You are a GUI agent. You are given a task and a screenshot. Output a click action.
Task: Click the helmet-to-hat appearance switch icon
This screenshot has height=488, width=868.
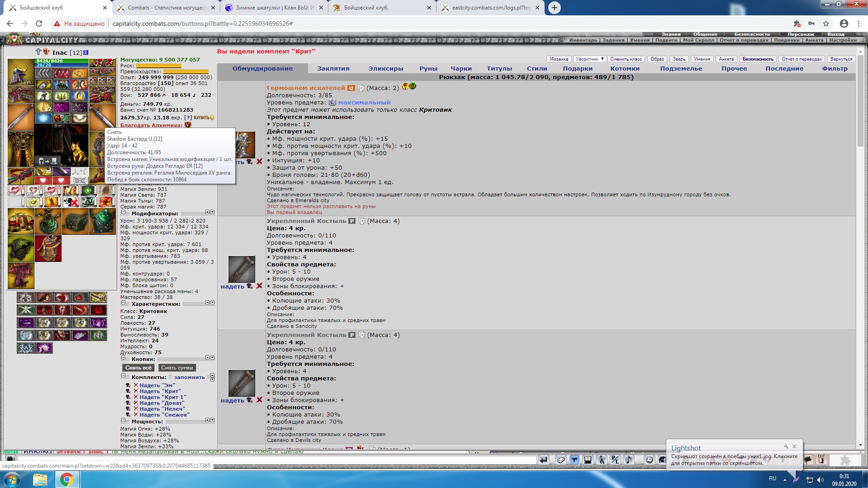point(47,161)
